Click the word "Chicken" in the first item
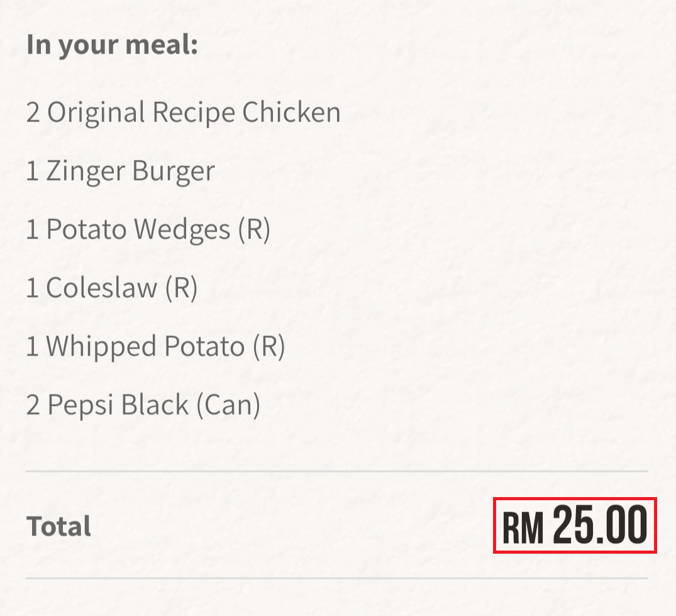This screenshot has height=616, width=676. point(292,113)
